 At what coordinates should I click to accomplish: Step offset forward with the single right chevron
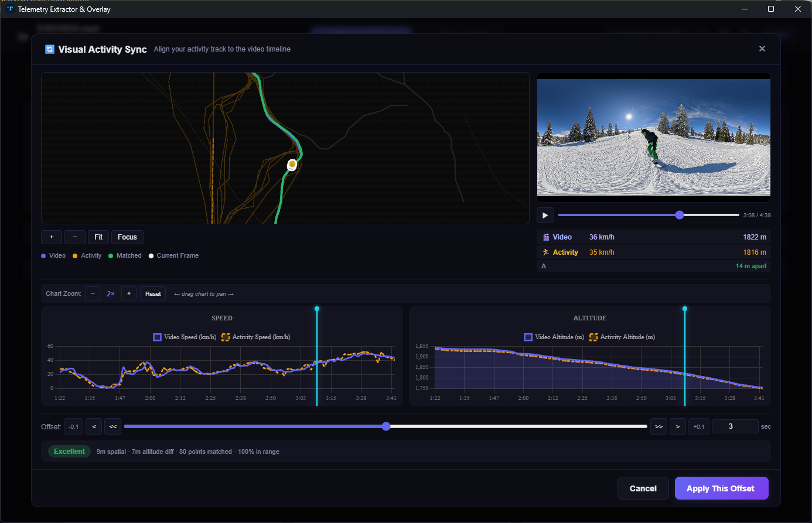coord(678,426)
